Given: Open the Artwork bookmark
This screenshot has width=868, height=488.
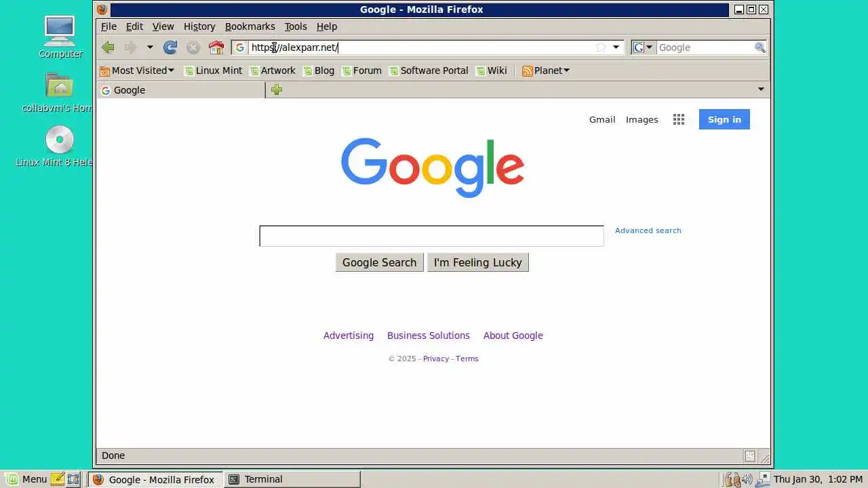Looking at the screenshot, I should coord(273,70).
